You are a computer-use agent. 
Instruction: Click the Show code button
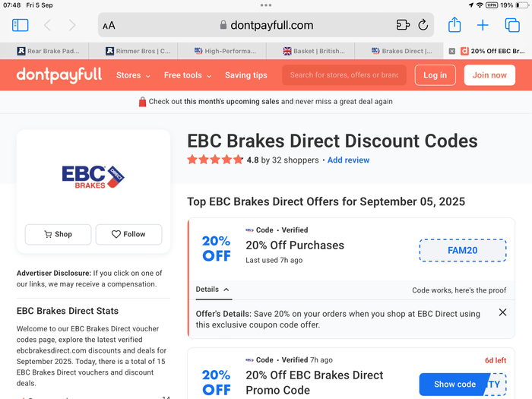(454, 384)
